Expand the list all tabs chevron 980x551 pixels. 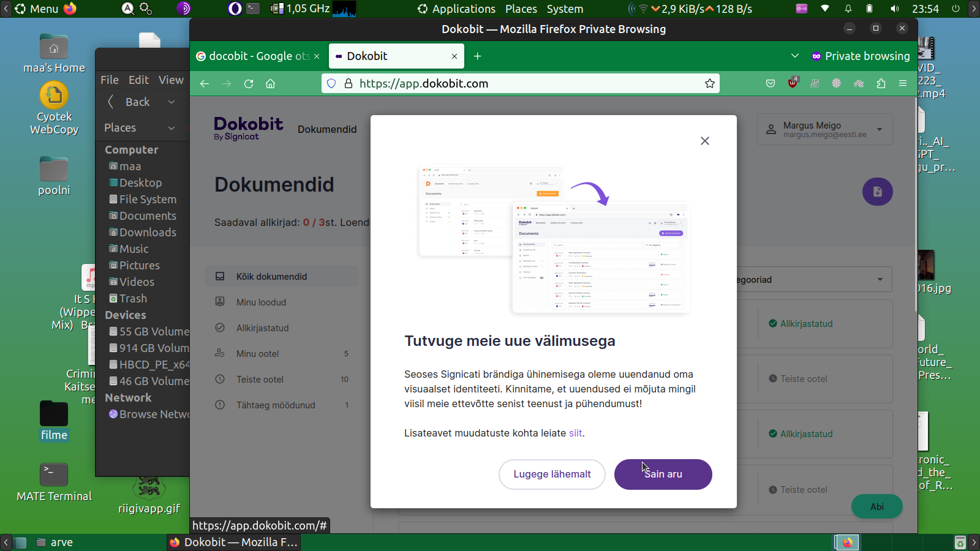point(795,56)
